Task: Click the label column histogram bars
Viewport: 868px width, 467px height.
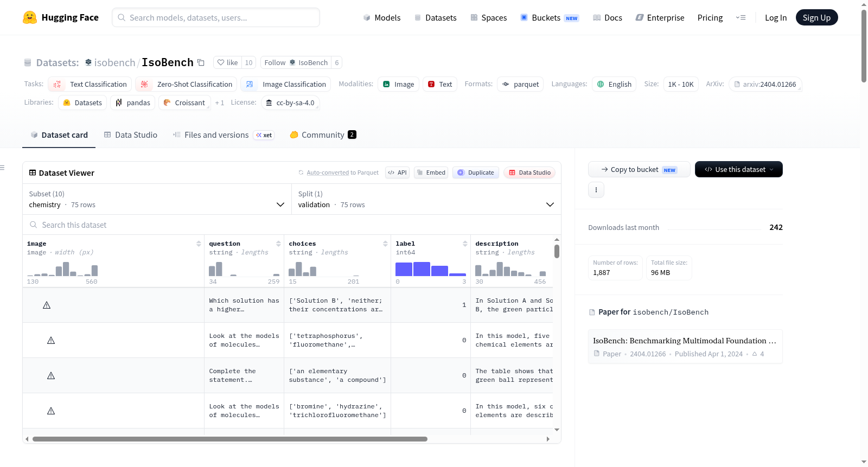Action: 431,268
